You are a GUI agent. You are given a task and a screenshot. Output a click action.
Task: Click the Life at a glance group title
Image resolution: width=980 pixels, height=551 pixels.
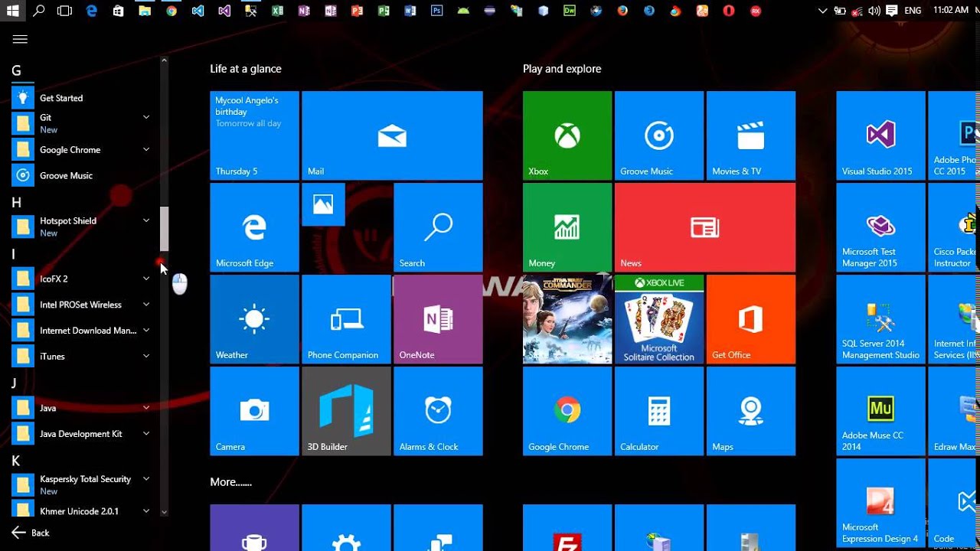(x=246, y=69)
